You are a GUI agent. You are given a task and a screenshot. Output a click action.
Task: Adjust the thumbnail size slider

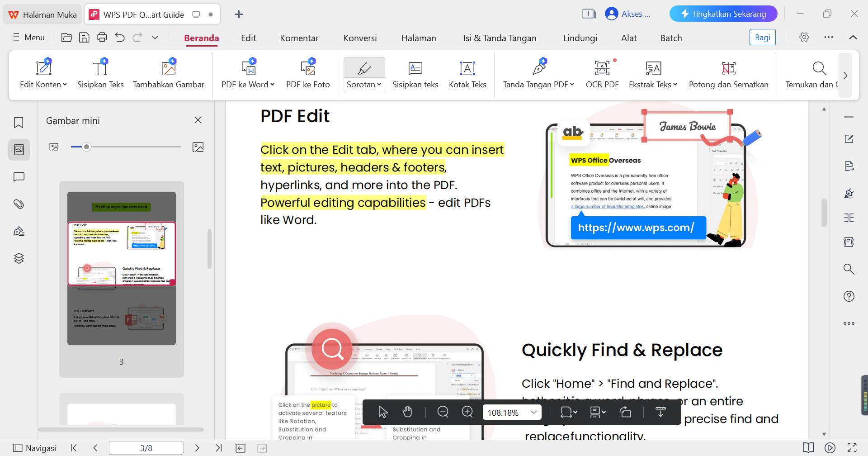[x=86, y=146]
